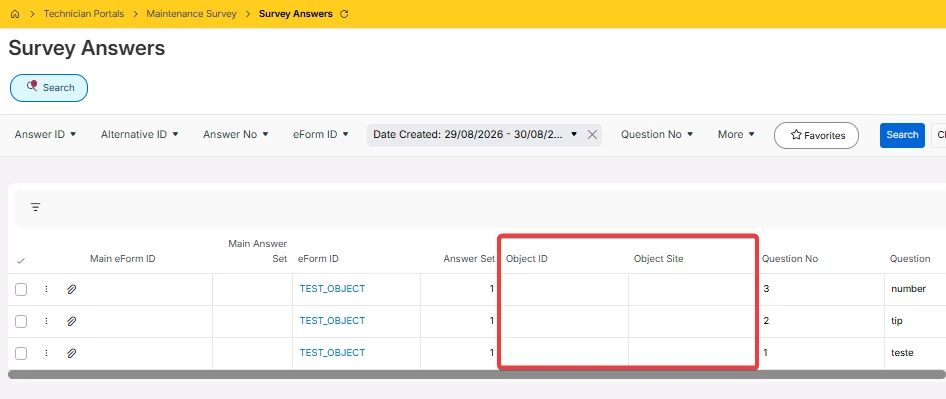
Task: Open the More filters dropdown
Action: [736, 134]
